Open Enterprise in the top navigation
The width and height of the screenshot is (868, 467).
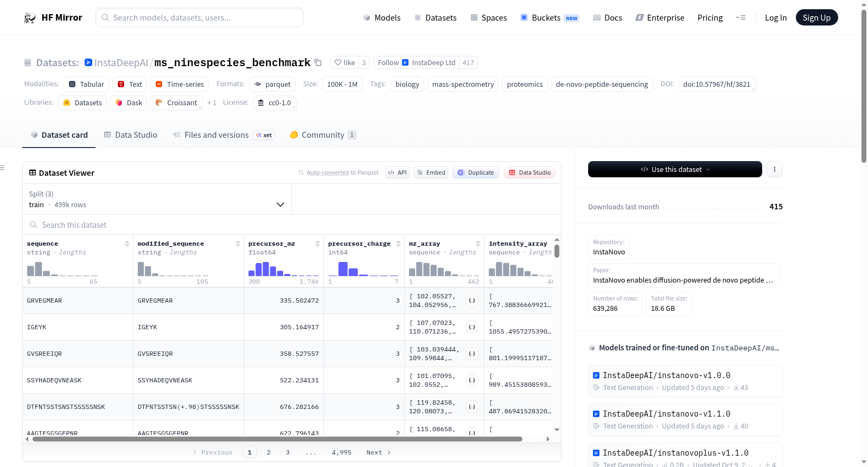coord(660,18)
